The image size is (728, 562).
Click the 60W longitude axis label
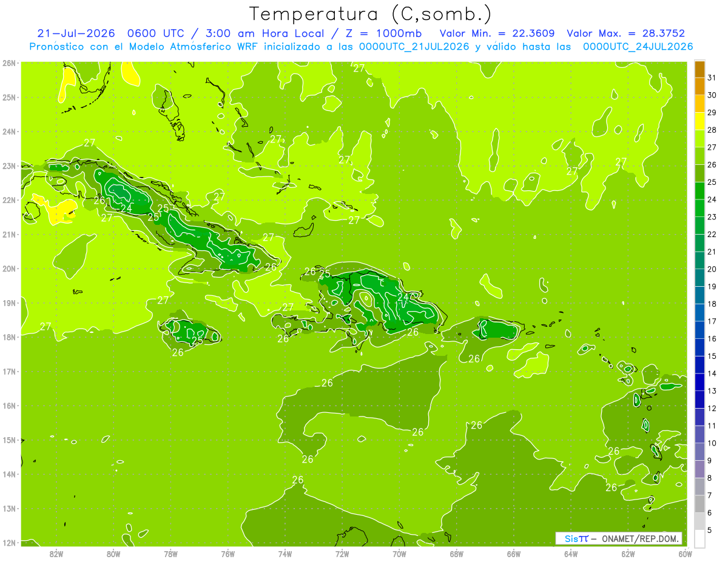685,554
